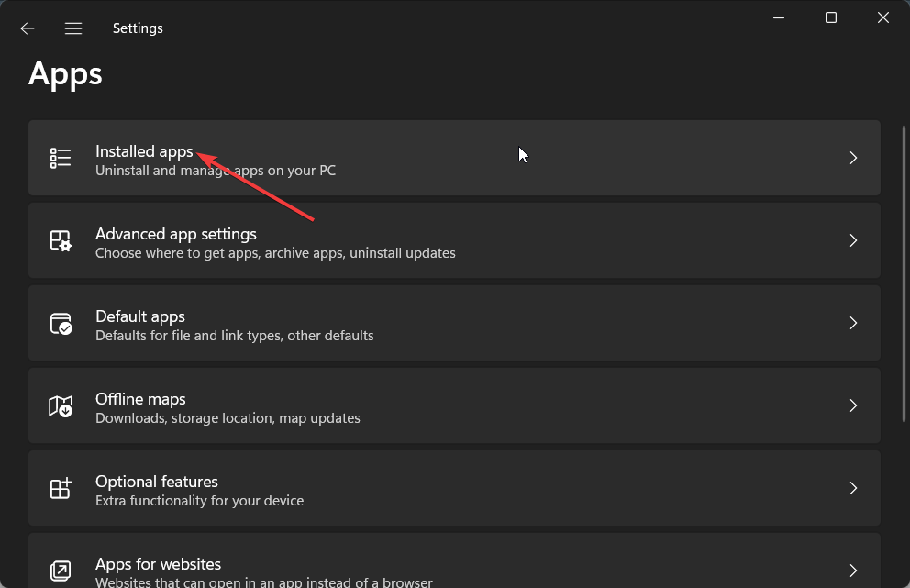
Task: Select Offline maps entry text
Action: pos(140,399)
